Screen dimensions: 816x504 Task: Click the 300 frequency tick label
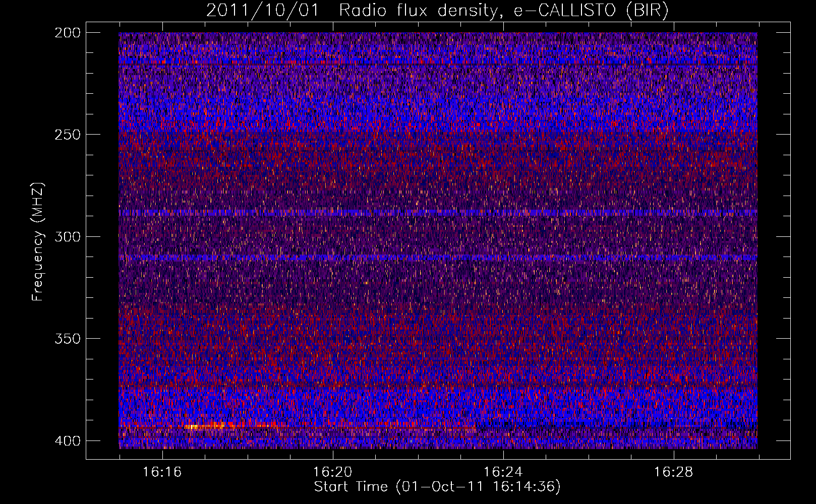67,236
